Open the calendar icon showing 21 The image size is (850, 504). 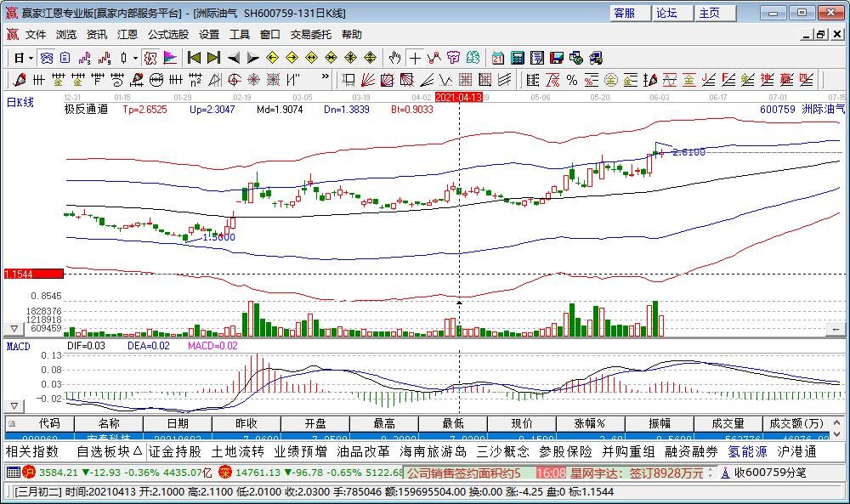(x=497, y=58)
